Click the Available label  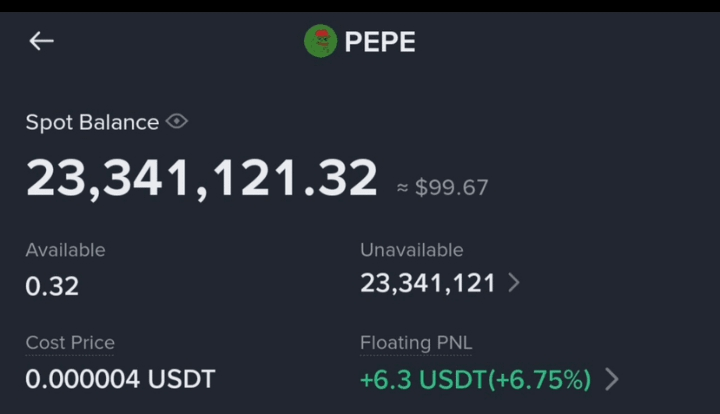click(x=66, y=250)
